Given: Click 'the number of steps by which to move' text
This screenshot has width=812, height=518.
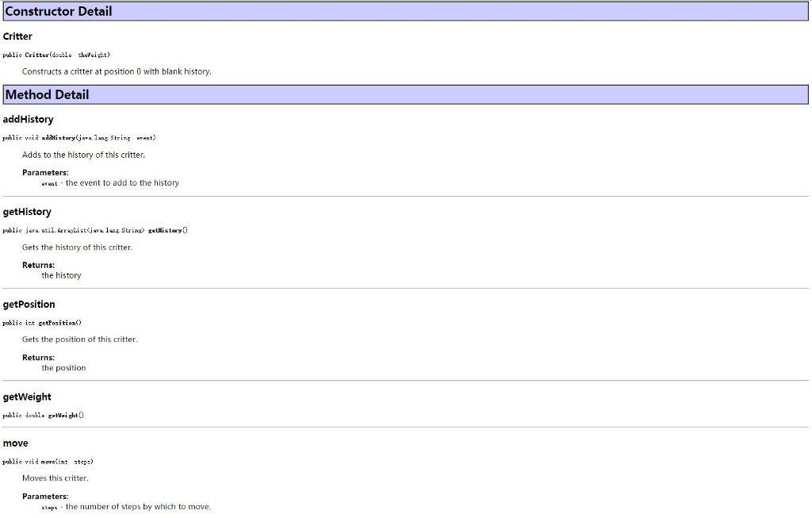Looking at the screenshot, I should click(x=138, y=507).
